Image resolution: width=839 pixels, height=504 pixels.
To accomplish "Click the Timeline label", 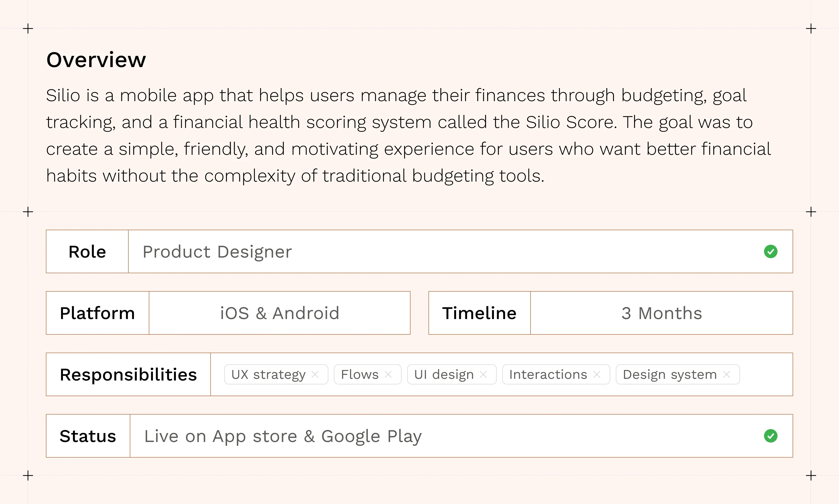I will [479, 313].
